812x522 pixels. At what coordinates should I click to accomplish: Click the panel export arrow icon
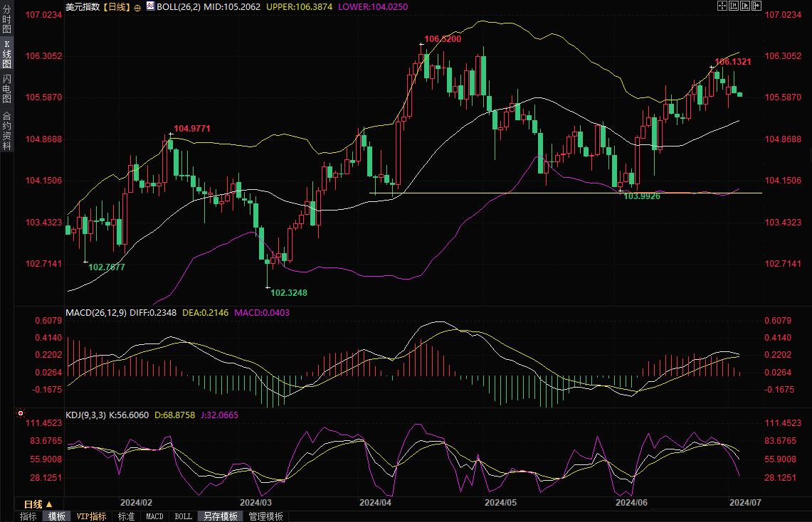click(756, 6)
